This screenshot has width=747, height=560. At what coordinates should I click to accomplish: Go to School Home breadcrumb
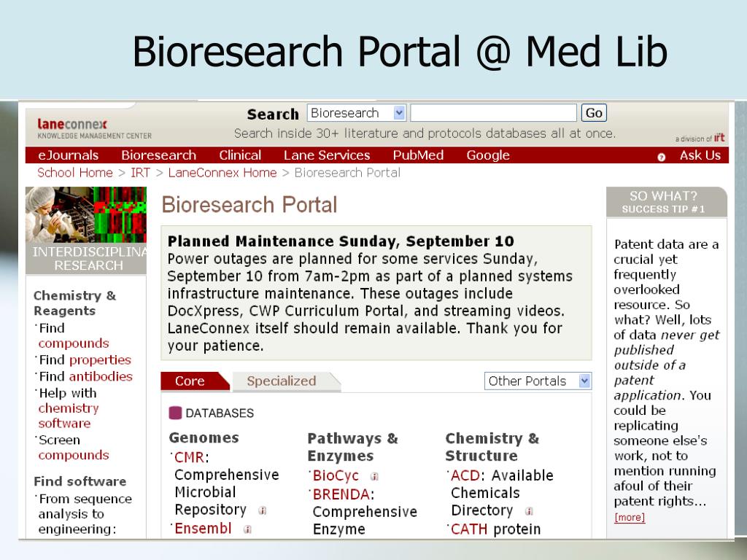click(75, 172)
